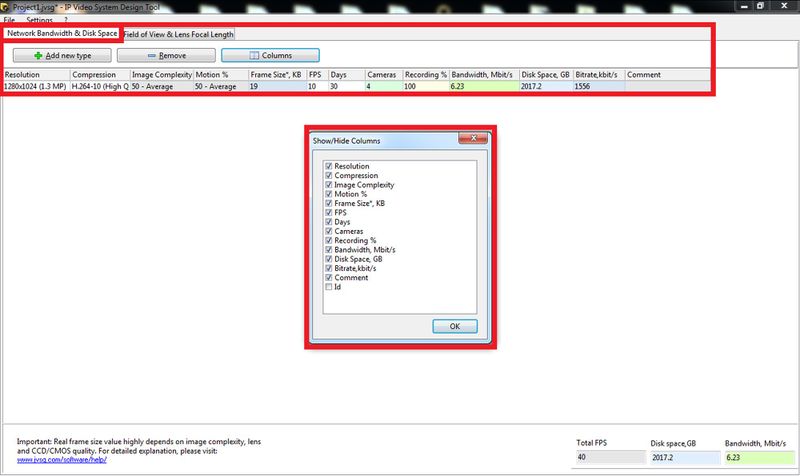The image size is (800, 476).
Task: Open the Settings menu
Action: tap(39, 20)
